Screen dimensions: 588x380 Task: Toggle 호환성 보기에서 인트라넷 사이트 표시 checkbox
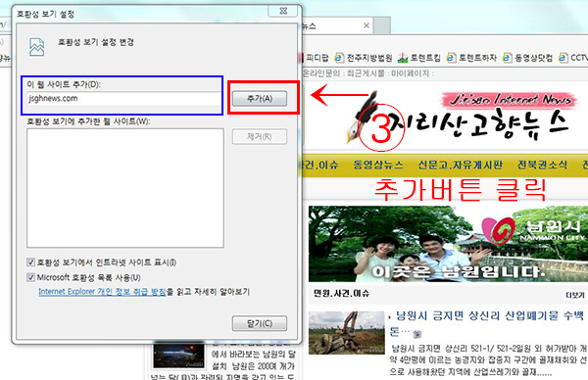30,261
